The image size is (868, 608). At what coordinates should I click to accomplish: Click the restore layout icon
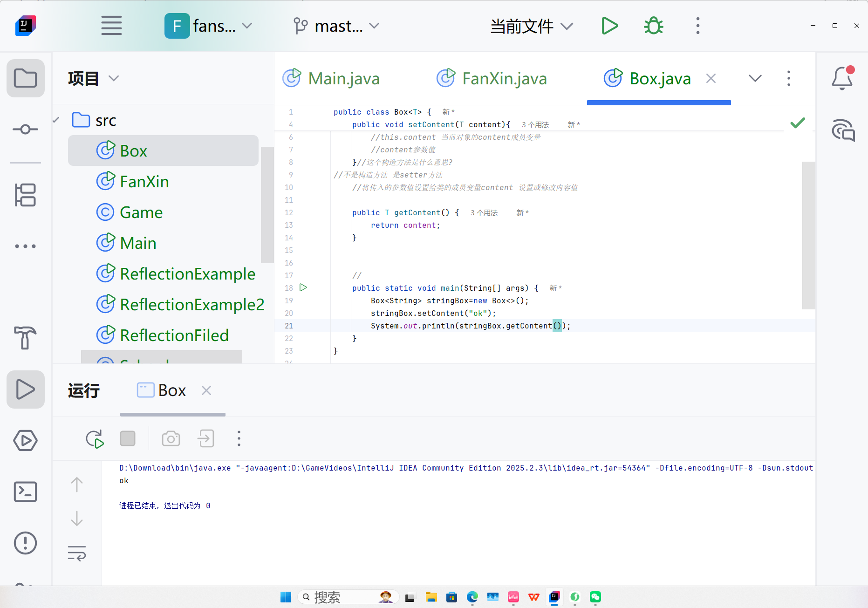pyautogui.click(x=206, y=438)
